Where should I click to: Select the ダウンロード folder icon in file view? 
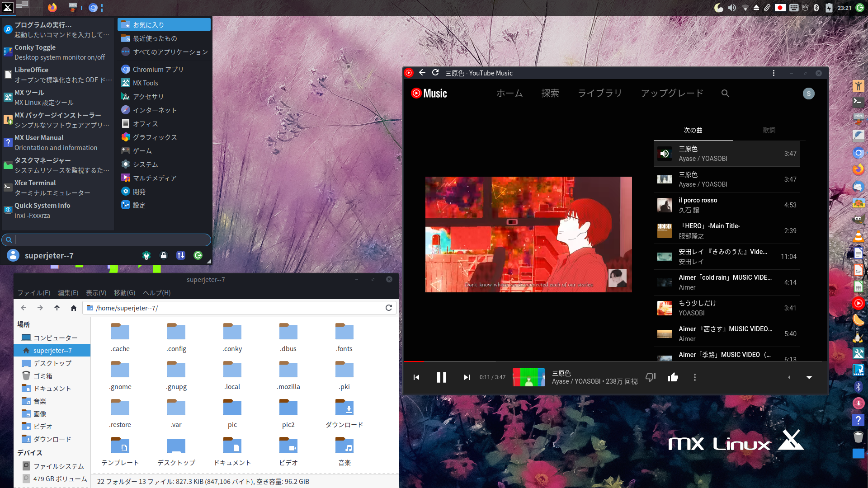[x=344, y=413]
